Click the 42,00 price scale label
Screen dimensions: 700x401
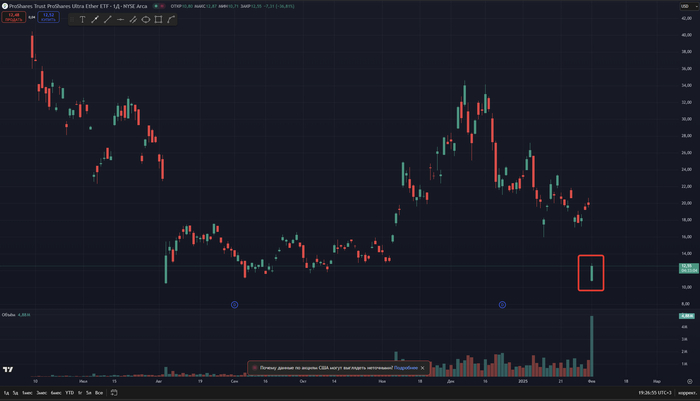687,18
